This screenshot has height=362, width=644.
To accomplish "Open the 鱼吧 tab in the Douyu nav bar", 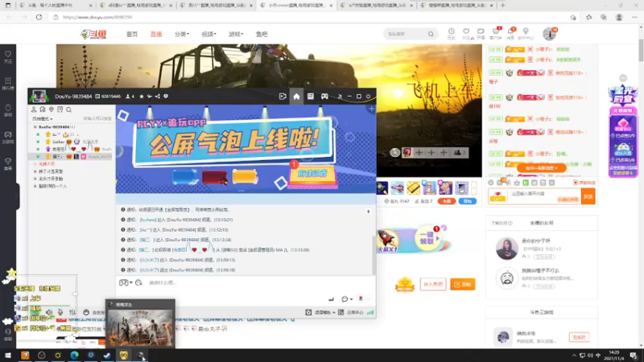I will 262,34.
